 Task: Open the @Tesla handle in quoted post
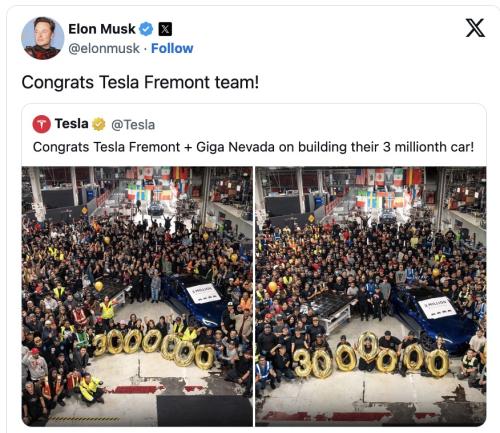click(133, 125)
